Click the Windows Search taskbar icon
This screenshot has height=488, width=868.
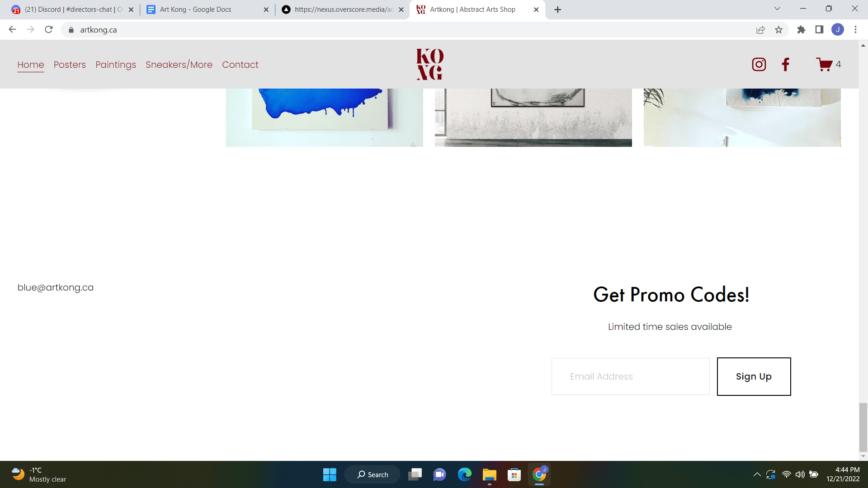[373, 474]
